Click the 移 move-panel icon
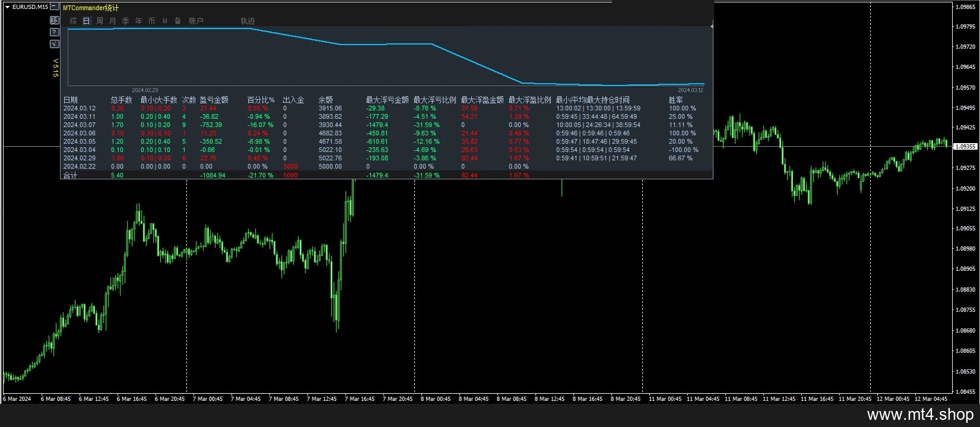This screenshot has height=427, width=980. tap(55, 20)
